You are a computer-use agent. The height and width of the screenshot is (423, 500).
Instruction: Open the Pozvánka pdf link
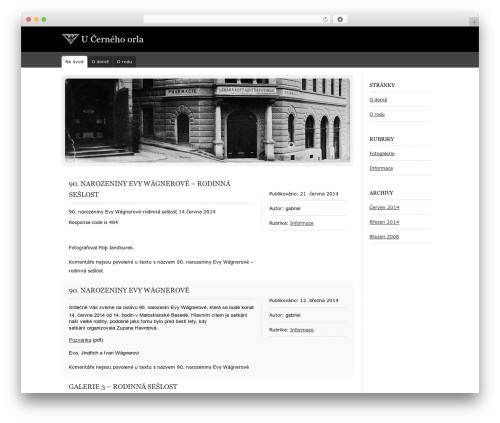(x=80, y=340)
